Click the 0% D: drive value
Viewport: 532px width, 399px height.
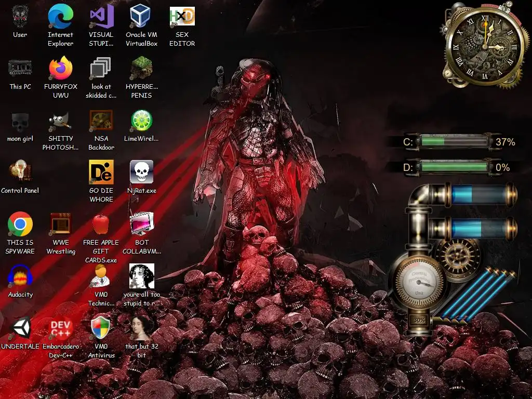(502, 167)
